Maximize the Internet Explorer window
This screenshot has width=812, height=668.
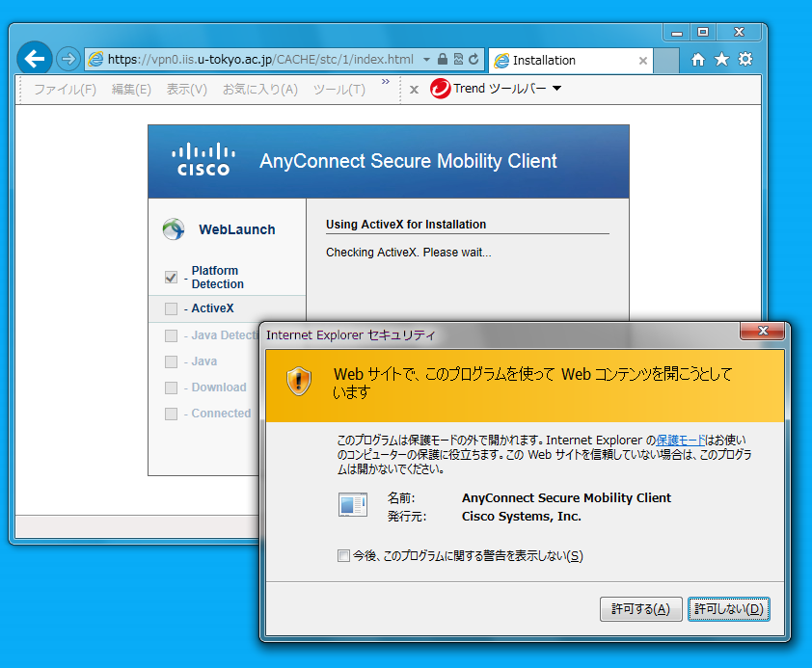(703, 32)
